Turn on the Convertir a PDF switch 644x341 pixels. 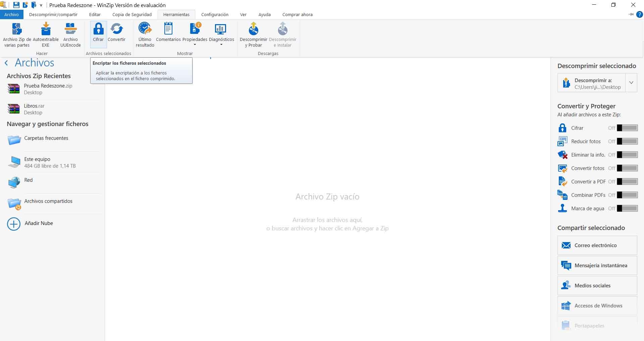(x=627, y=181)
